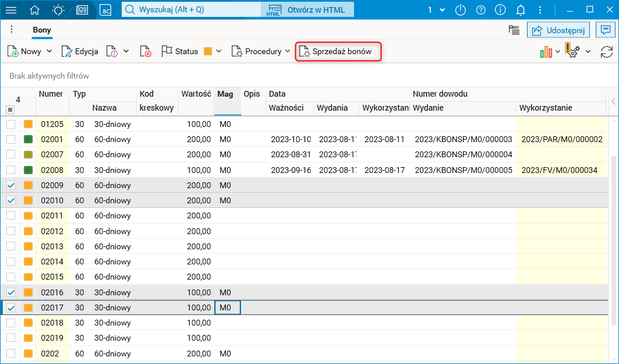Check the checkbox for voucher 02011
The image size is (619, 364).
click(11, 215)
